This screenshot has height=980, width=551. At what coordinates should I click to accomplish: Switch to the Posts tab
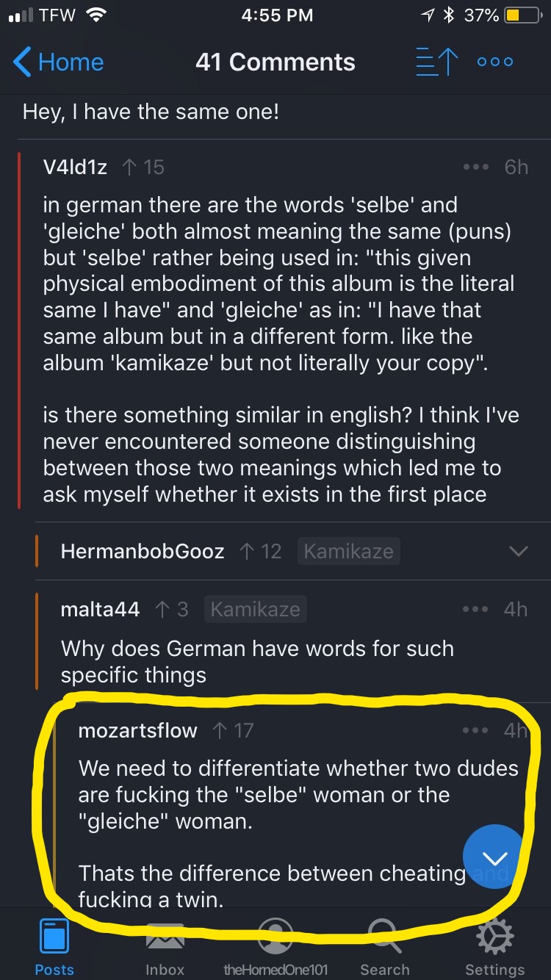coord(54,946)
